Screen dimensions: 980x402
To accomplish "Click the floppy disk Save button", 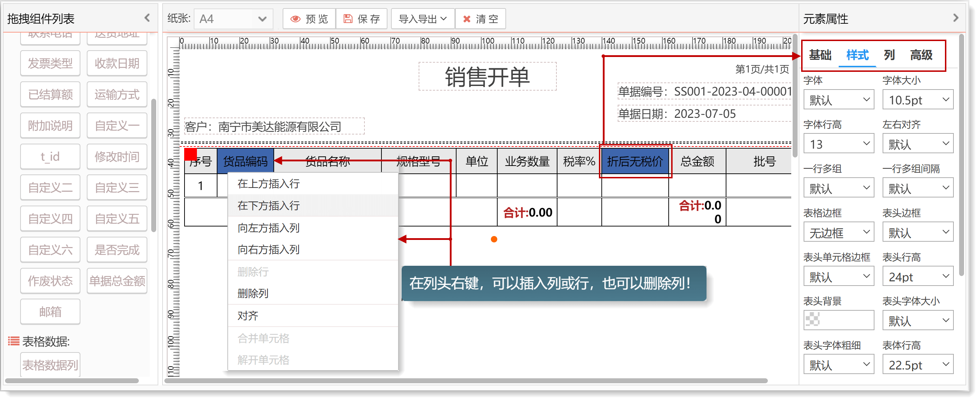I will pyautogui.click(x=361, y=19).
